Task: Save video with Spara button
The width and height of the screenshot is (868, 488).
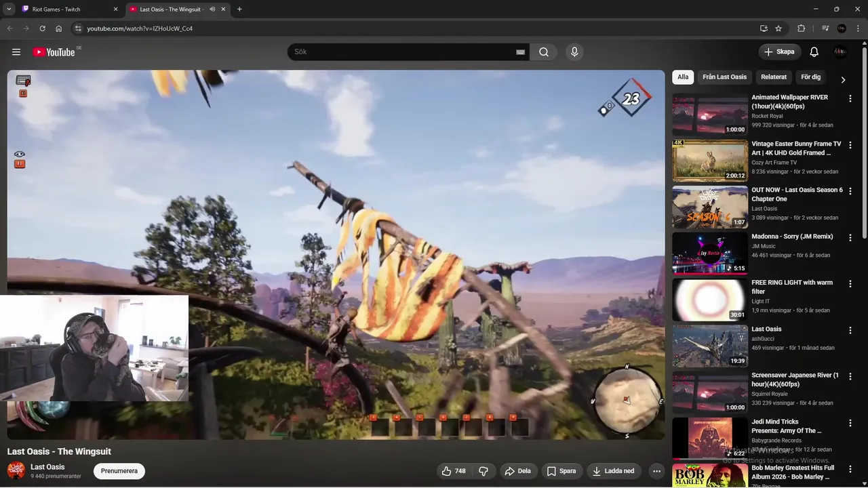Action: point(562,471)
